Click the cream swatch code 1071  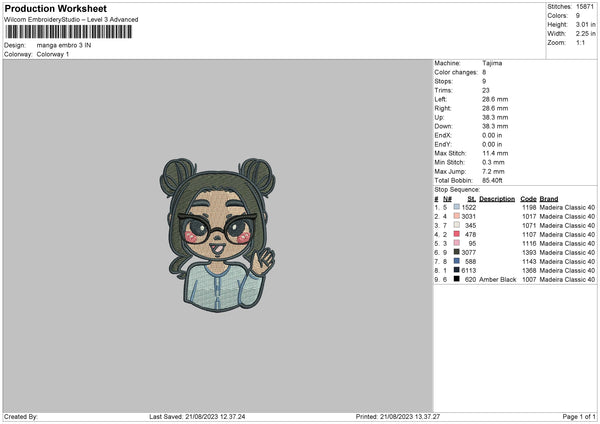pos(457,225)
